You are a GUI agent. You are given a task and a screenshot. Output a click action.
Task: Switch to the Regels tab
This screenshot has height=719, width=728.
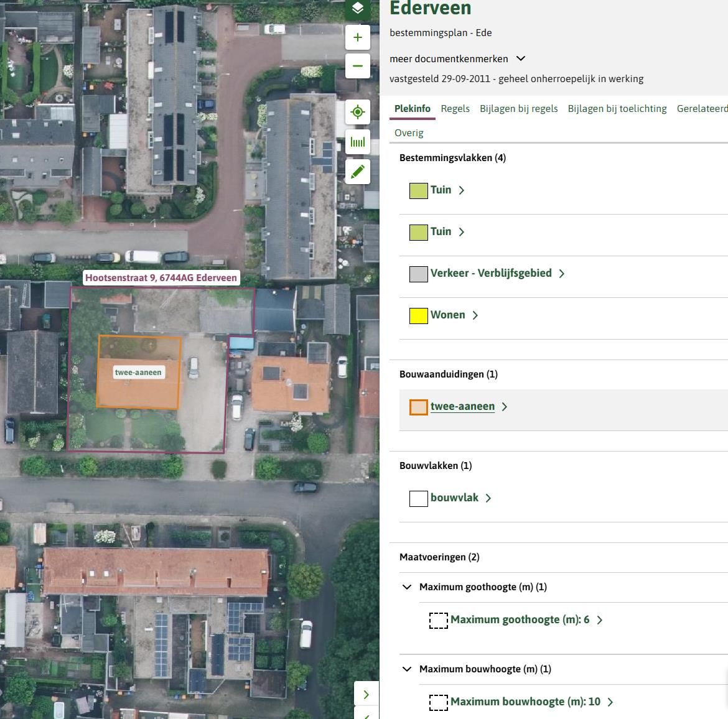[x=455, y=108]
